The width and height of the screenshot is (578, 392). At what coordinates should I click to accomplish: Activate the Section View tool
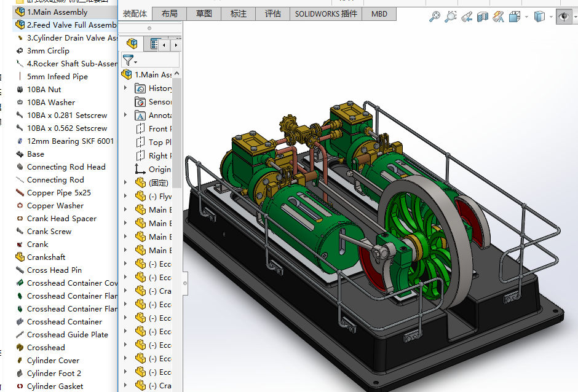pyautogui.click(x=483, y=17)
